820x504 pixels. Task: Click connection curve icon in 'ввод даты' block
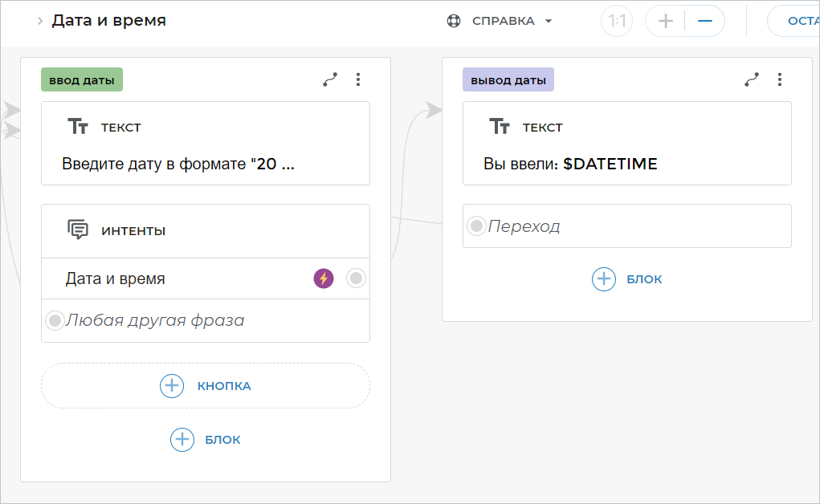point(330,79)
